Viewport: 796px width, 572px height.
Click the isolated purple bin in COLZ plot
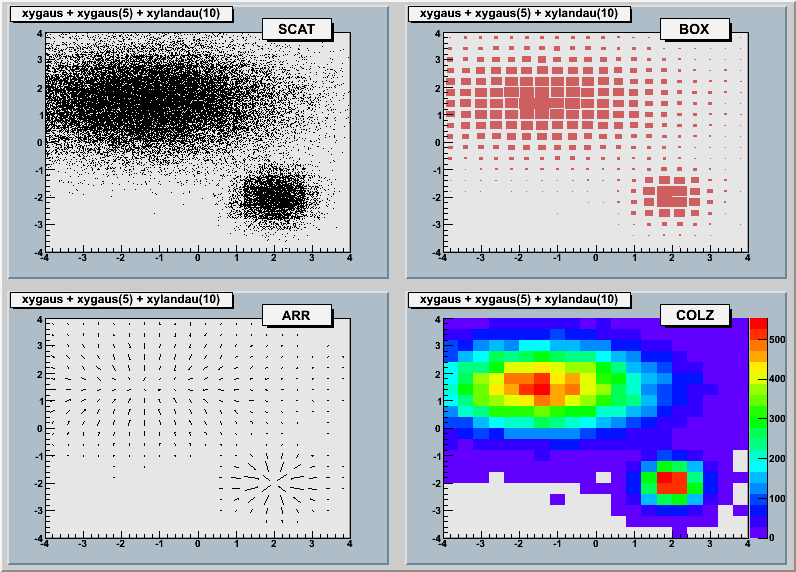pyautogui.click(x=557, y=499)
